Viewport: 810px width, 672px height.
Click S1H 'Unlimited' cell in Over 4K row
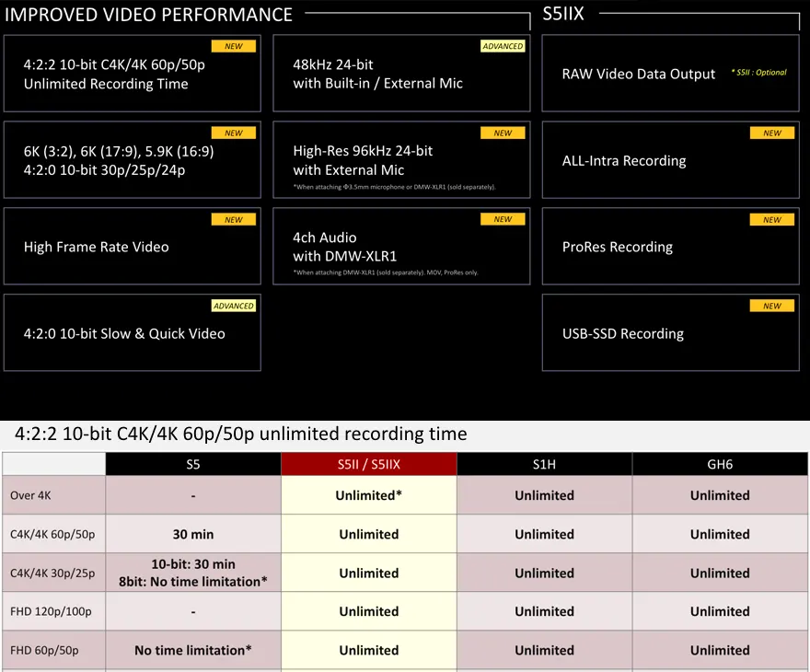545,495
